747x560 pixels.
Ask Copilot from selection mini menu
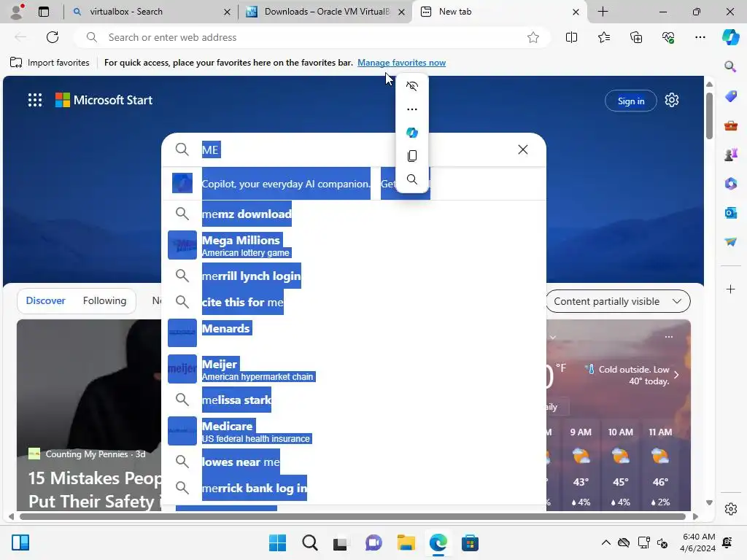[412, 133]
